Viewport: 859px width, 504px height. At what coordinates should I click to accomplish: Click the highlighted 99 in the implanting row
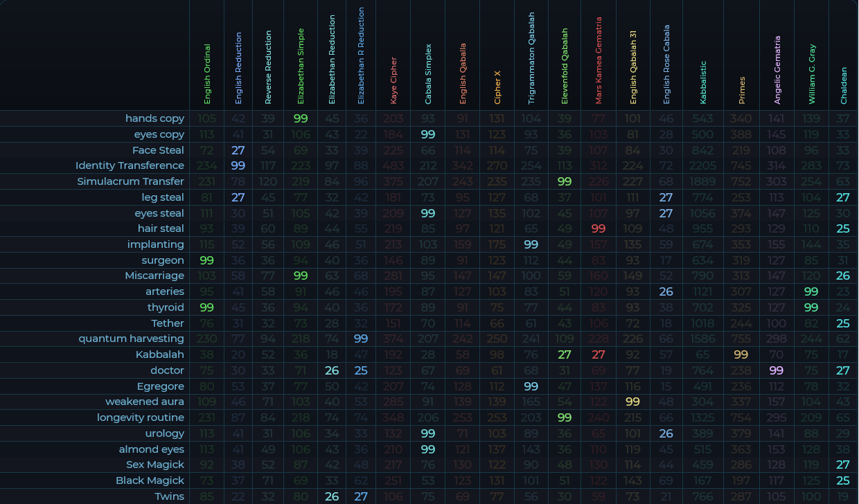coord(531,244)
